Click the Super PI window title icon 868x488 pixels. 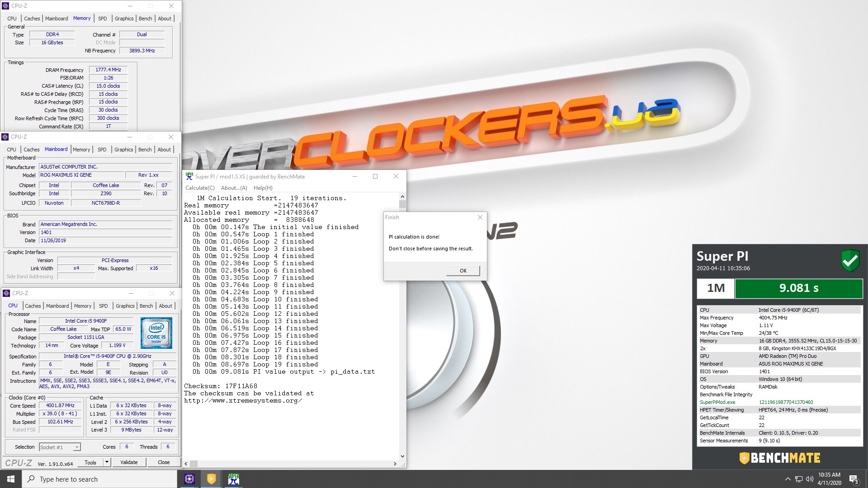tap(189, 176)
